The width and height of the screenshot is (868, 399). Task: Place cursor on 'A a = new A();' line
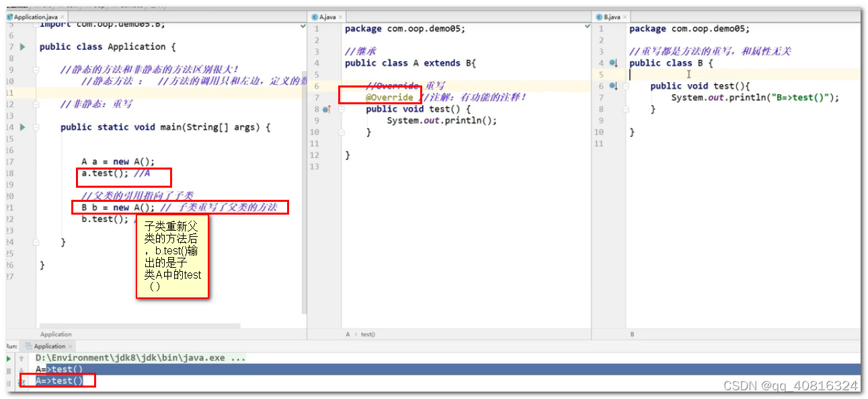(118, 161)
